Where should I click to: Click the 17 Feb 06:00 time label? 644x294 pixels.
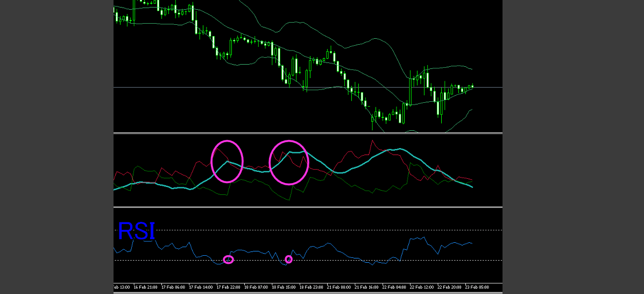click(x=173, y=287)
